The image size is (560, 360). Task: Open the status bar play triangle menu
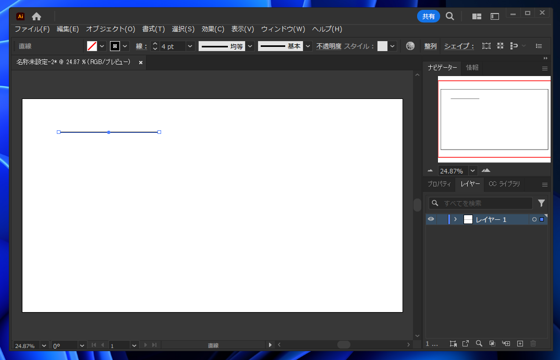[270, 345]
